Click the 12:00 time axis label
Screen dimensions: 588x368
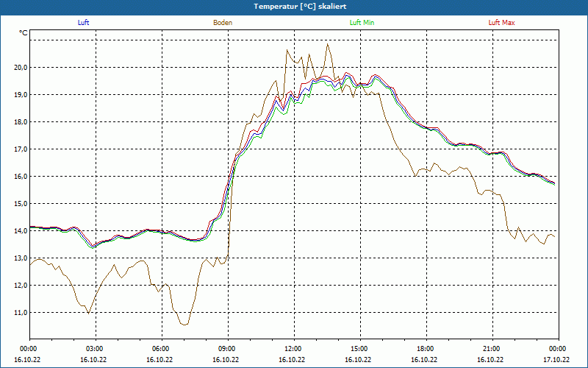(294, 349)
